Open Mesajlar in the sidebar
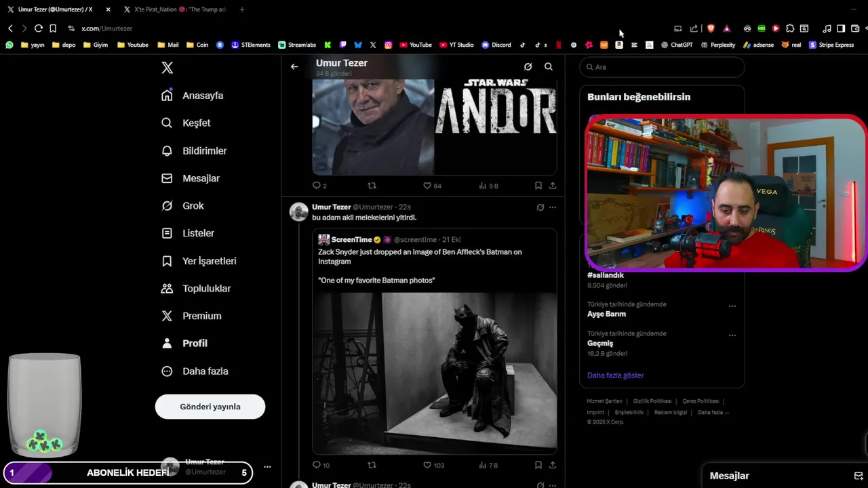The image size is (868, 488). pos(191,178)
